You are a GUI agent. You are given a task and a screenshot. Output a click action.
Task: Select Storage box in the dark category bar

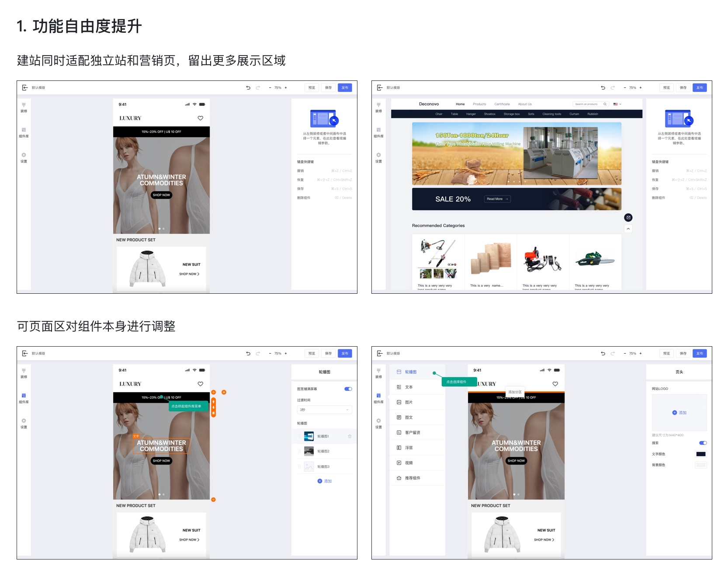point(511,114)
